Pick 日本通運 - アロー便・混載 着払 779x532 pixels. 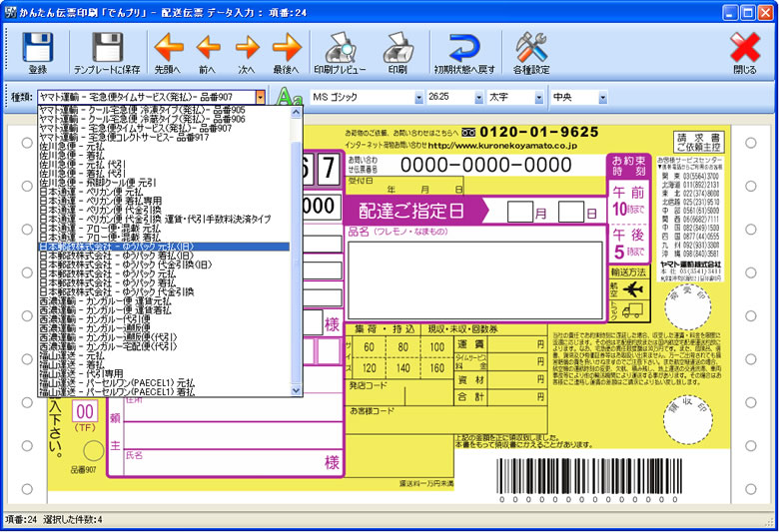[x=164, y=237]
